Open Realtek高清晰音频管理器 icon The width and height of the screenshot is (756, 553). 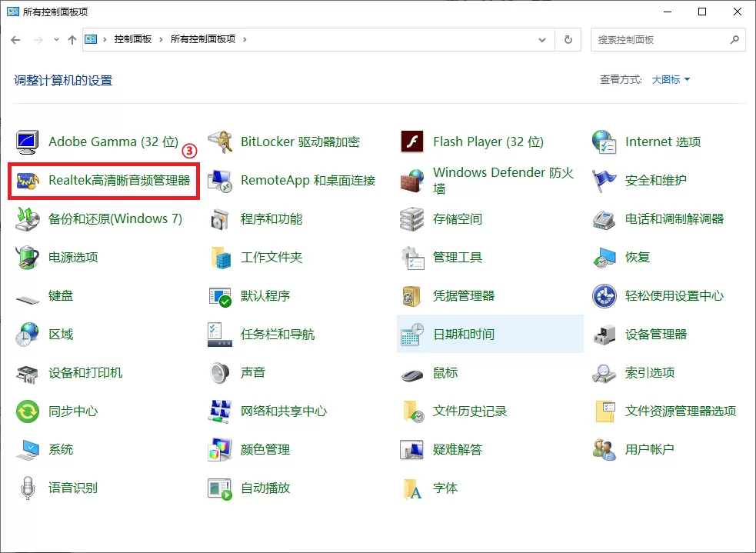(28, 181)
